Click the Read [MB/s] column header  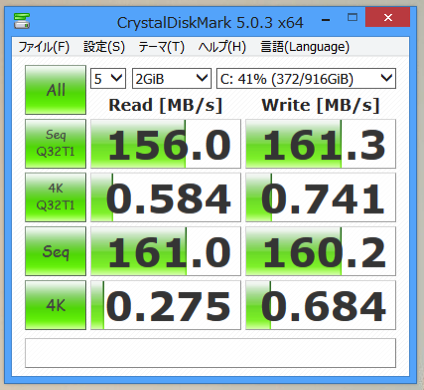click(165, 105)
